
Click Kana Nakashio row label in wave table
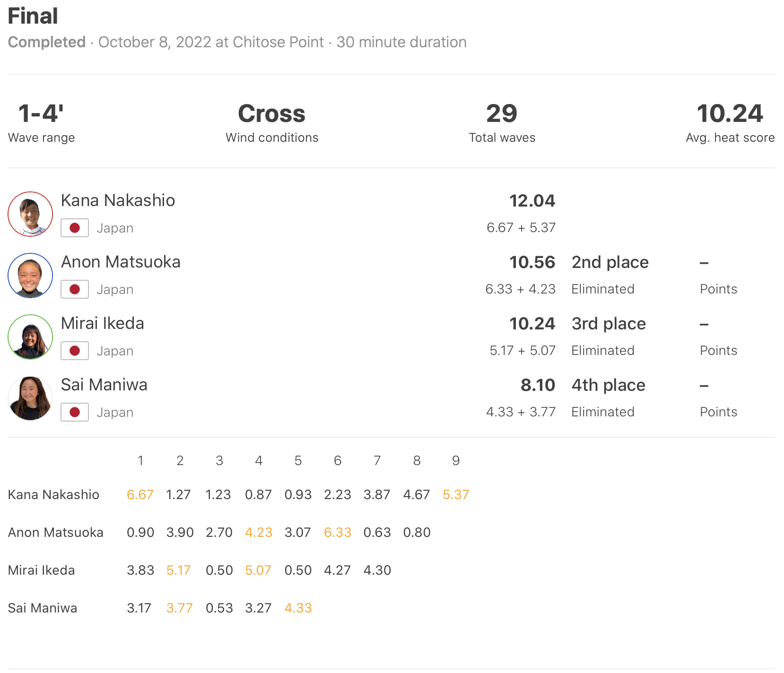coord(53,495)
